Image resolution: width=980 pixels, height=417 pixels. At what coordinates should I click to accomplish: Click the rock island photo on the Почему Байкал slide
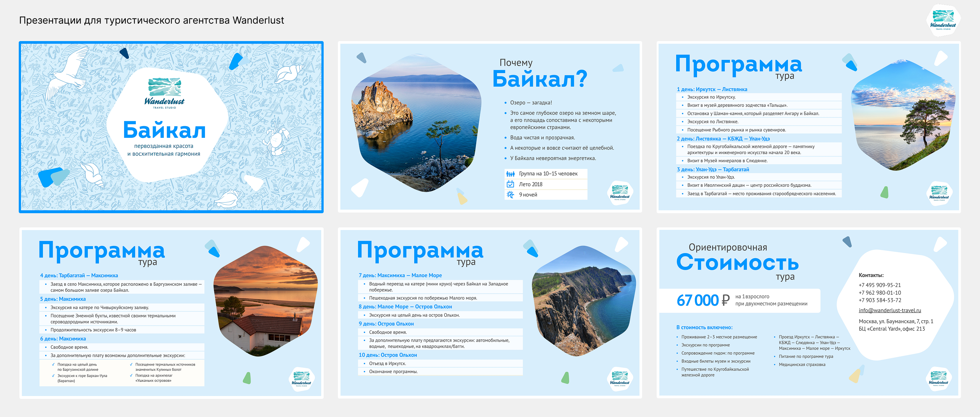[x=416, y=123]
